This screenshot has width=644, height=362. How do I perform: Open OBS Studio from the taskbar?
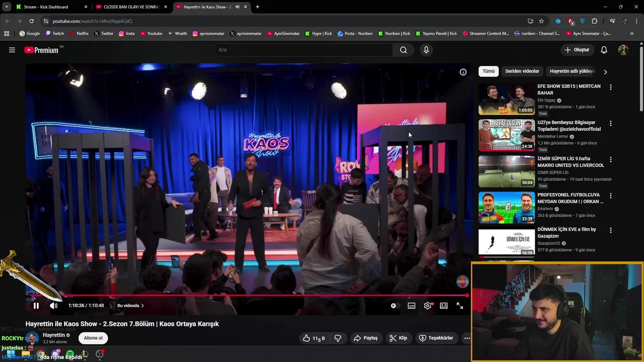click(100, 354)
